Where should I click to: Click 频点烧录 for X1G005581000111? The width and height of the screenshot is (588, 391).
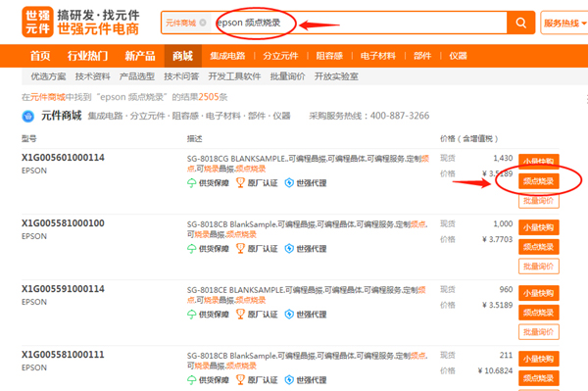pyautogui.click(x=538, y=378)
